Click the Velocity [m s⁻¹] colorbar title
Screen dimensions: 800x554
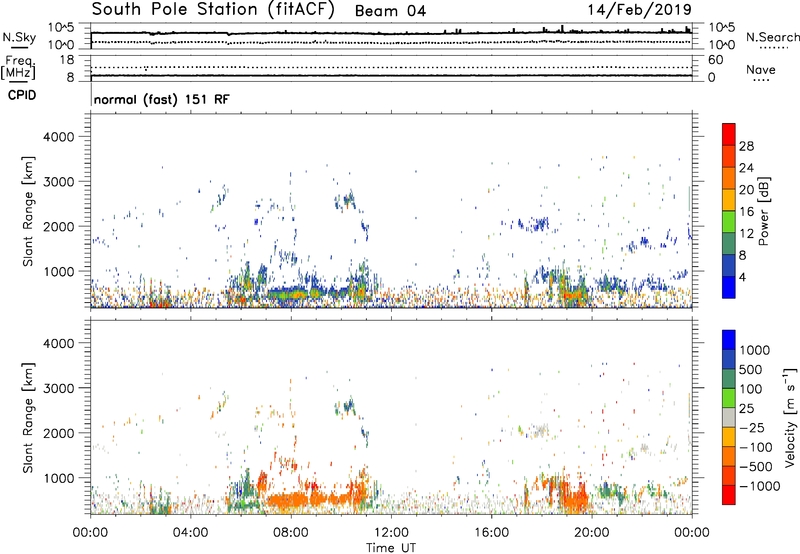[790, 417]
